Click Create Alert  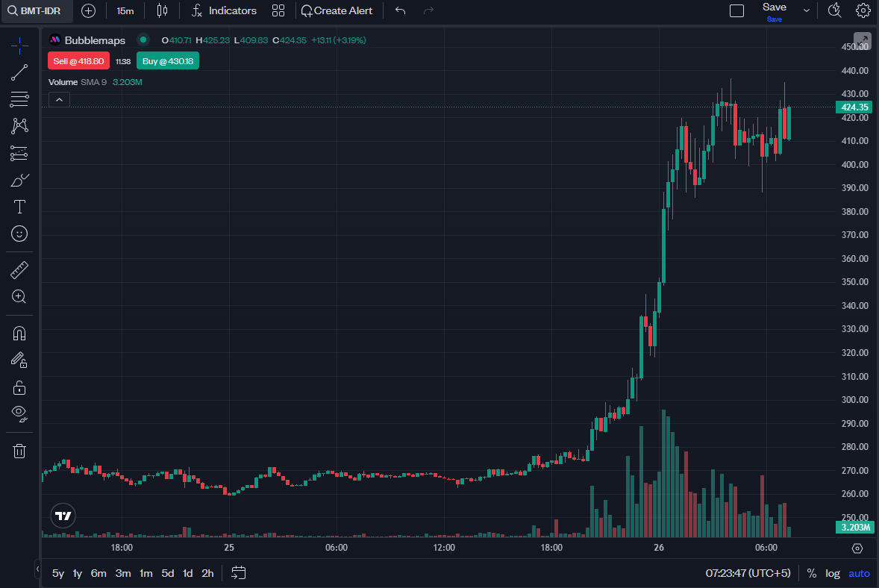(337, 10)
